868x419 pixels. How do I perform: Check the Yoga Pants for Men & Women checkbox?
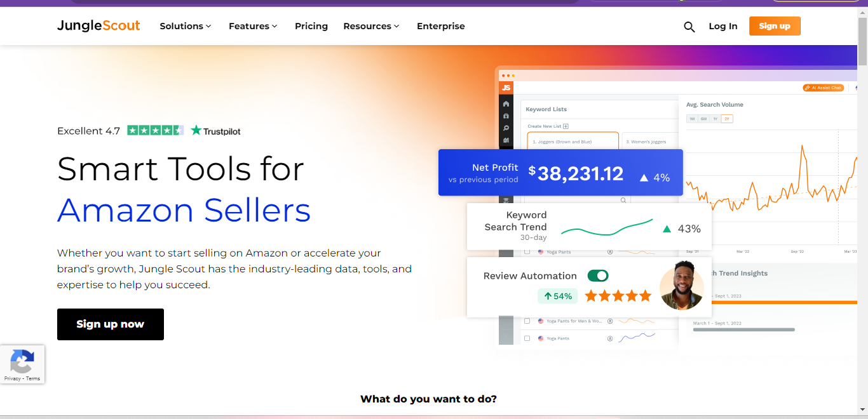pos(527,321)
